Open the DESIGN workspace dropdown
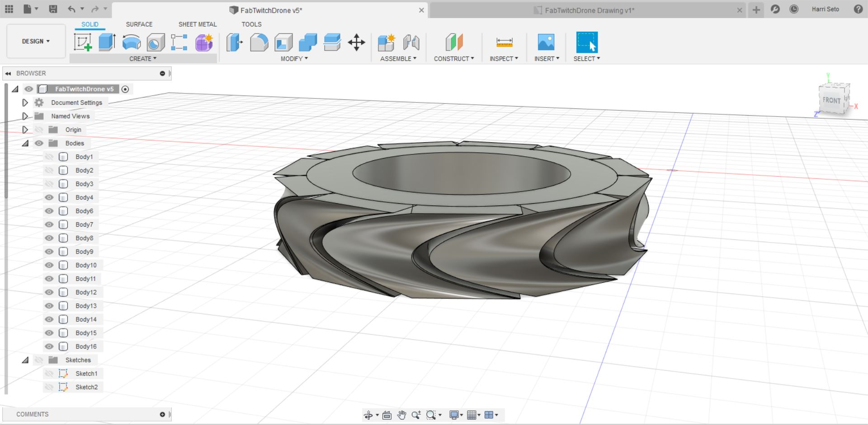The height and width of the screenshot is (425, 868). point(36,41)
